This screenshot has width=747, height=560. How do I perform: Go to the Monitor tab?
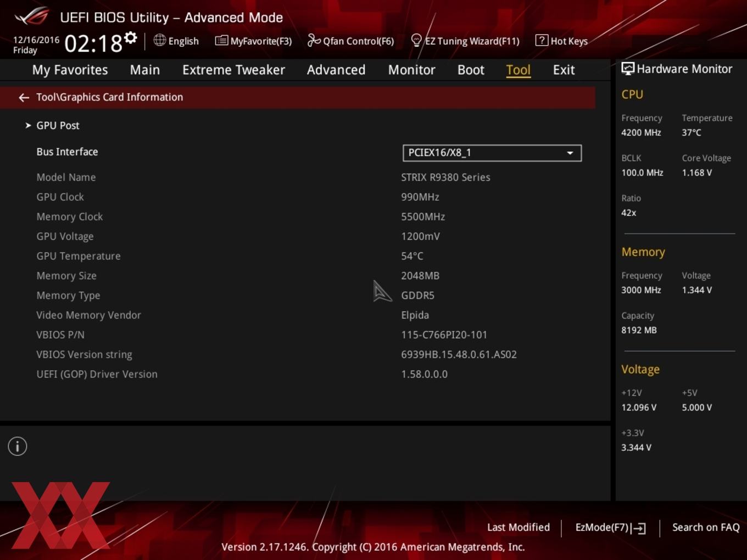click(411, 70)
